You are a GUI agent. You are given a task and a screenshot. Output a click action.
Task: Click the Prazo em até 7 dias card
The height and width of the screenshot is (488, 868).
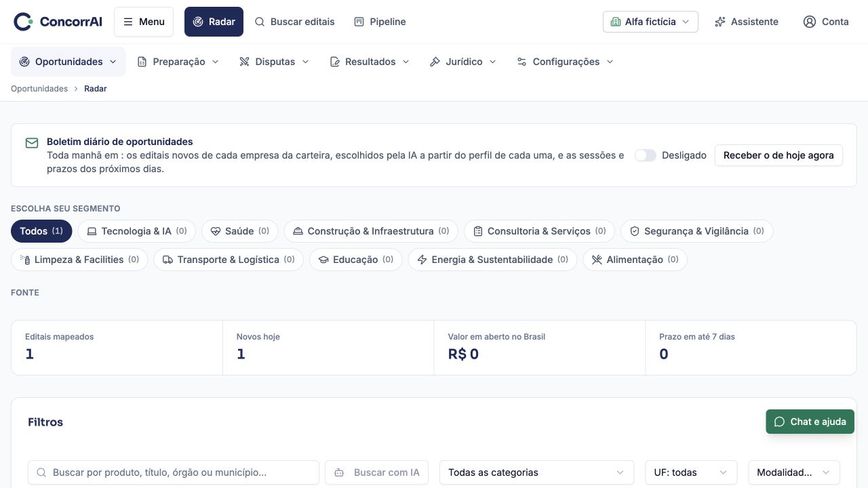tap(751, 348)
